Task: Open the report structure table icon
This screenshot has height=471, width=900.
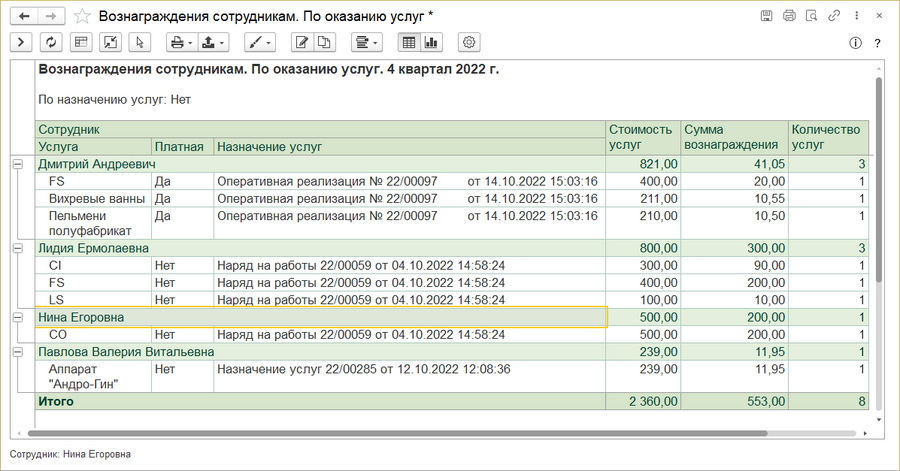Action: click(x=81, y=42)
